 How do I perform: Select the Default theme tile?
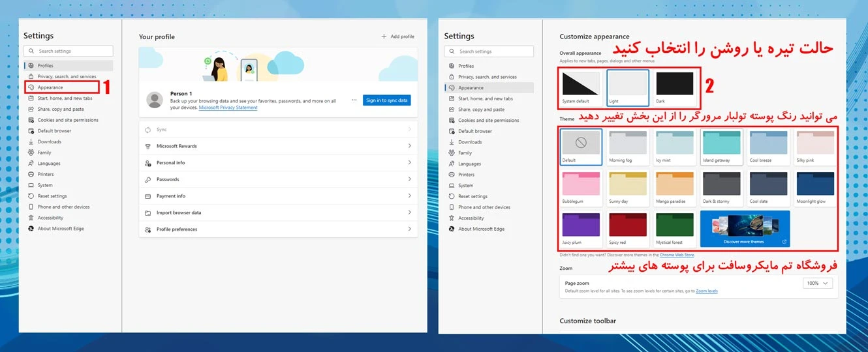tap(581, 147)
